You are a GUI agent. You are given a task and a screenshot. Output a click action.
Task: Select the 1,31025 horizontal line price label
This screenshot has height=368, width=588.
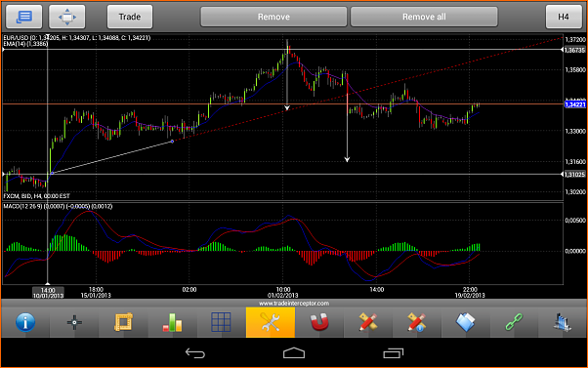[574, 175]
